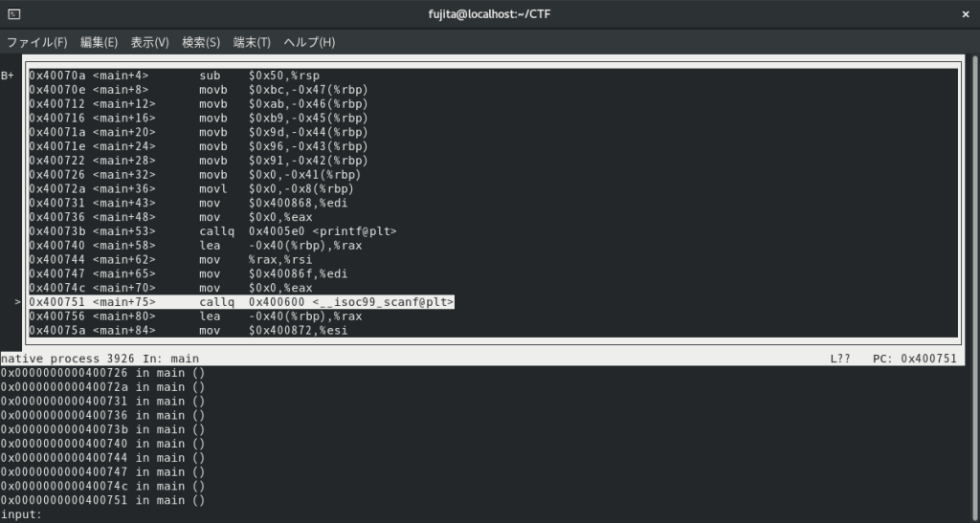
Task: Click the input: prompt line
Action: click(23, 514)
